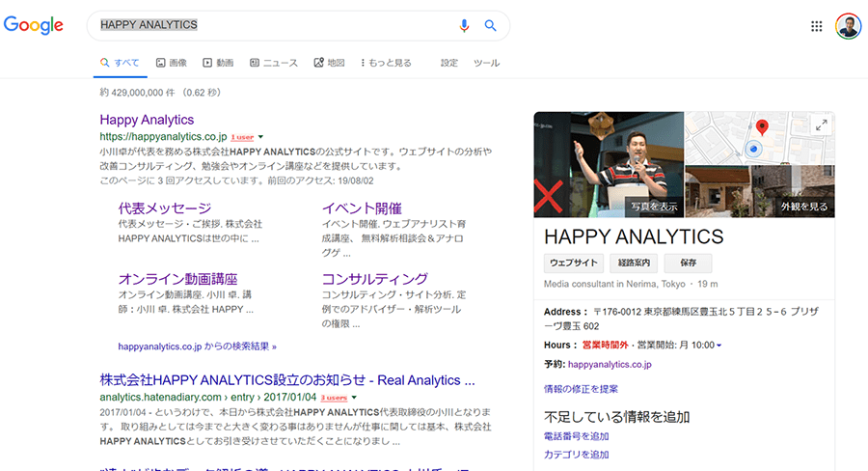Click カテゴリを追加 link
The height and width of the screenshot is (471, 868).
tap(577, 455)
